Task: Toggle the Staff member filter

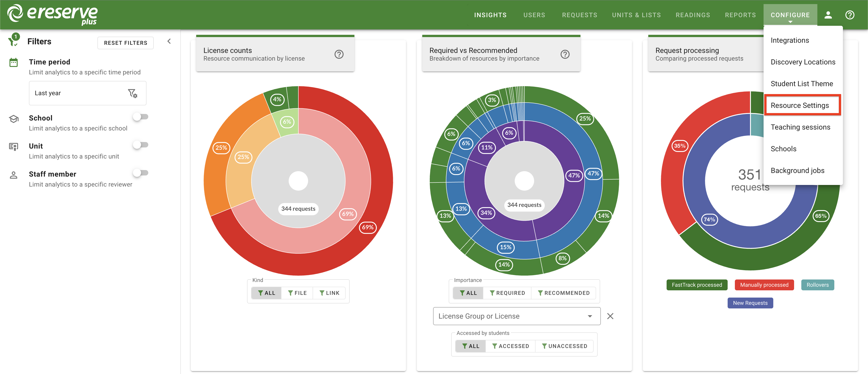Action: coord(141,173)
